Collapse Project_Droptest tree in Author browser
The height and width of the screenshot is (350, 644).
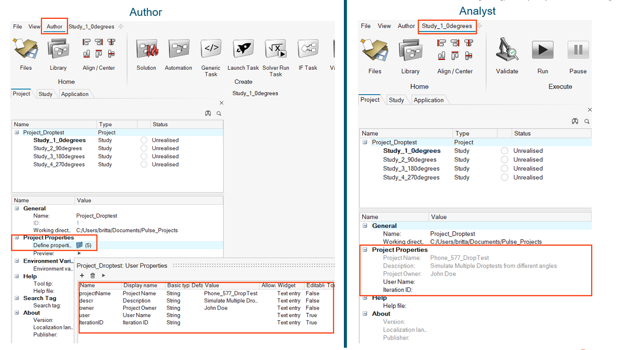click(17, 132)
